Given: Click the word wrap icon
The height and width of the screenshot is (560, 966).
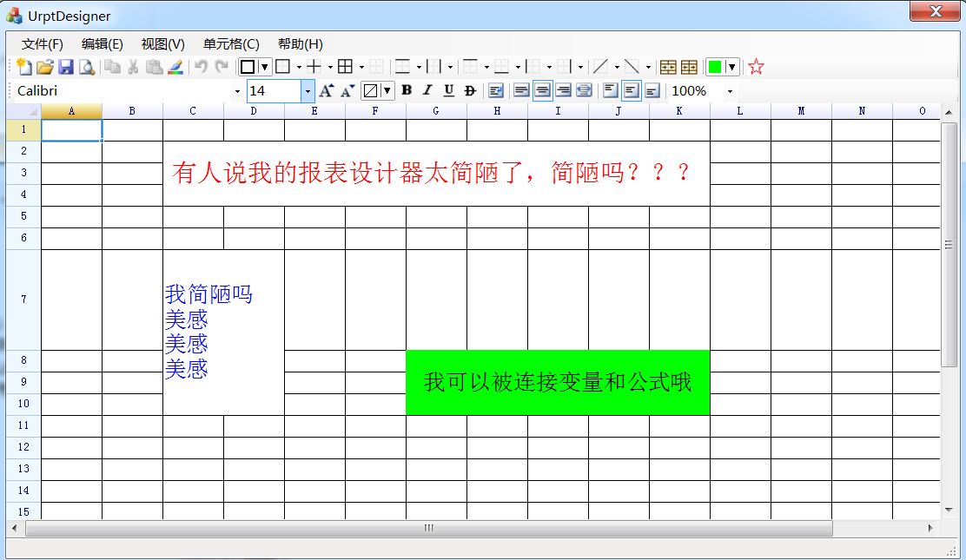Looking at the screenshot, I should 496,90.
